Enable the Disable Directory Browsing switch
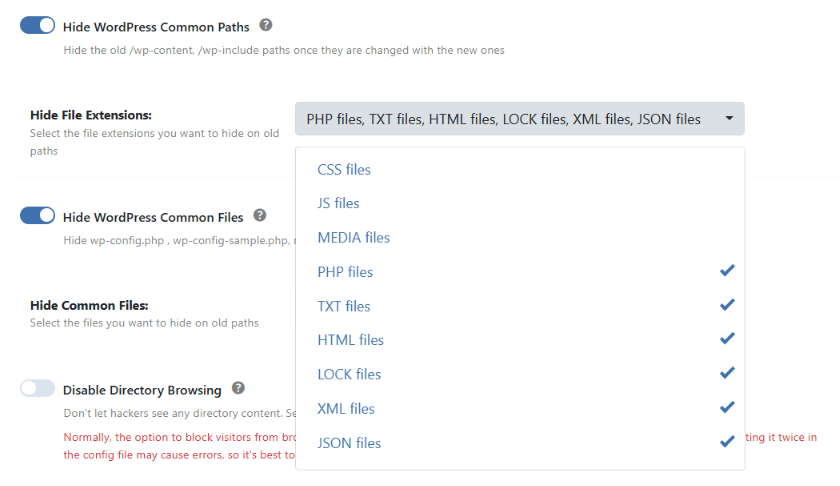 38,389
